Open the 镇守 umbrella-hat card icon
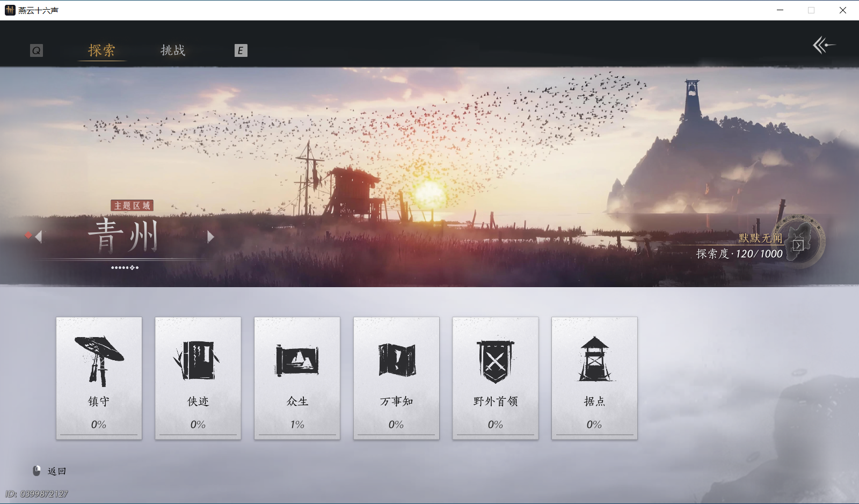Viewport: 859px width, 504px height. [99, 361]
